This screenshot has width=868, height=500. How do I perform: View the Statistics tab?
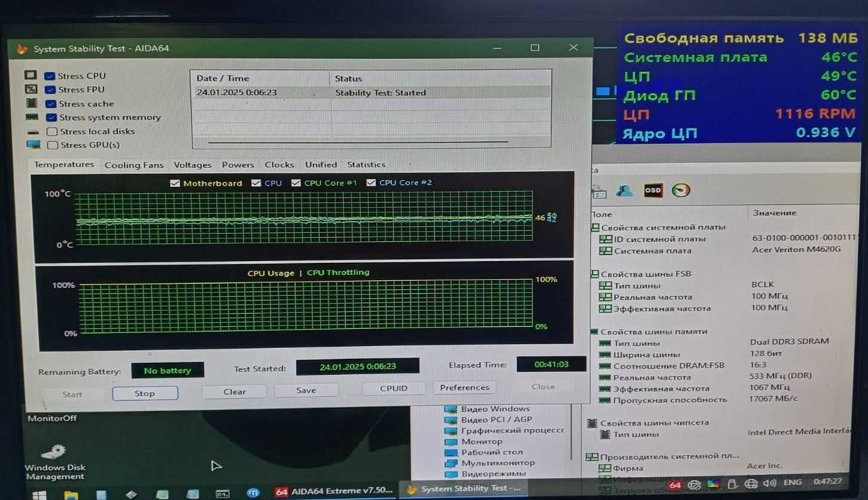tap(366, 165)
